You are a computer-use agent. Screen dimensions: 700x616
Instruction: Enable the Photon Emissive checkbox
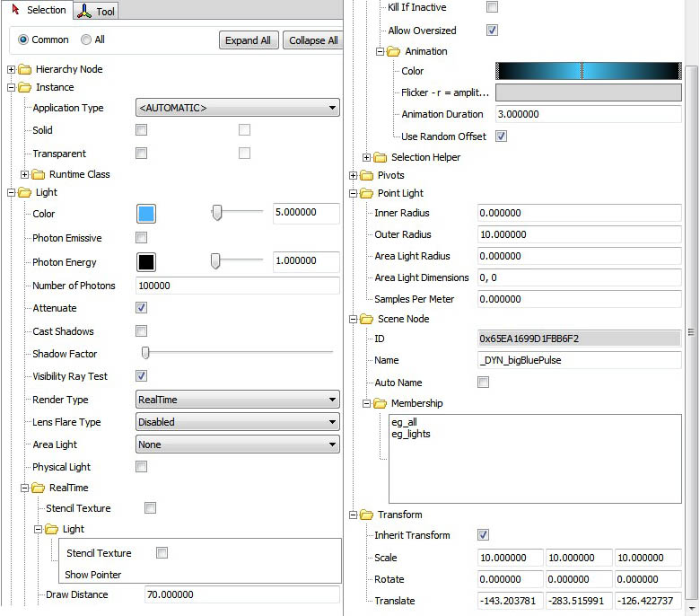[142, 238]
